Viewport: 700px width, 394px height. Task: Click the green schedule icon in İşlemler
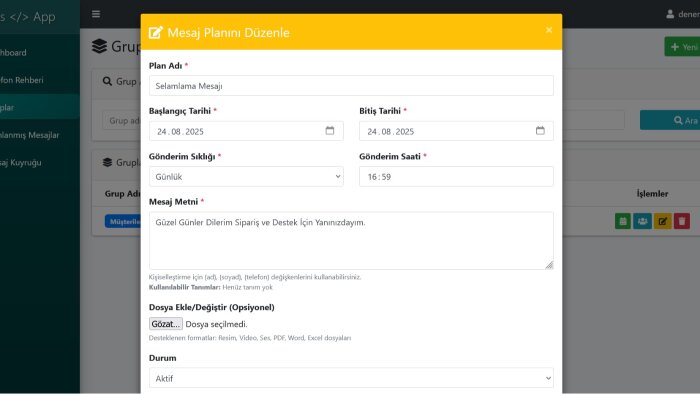point(623,221)
